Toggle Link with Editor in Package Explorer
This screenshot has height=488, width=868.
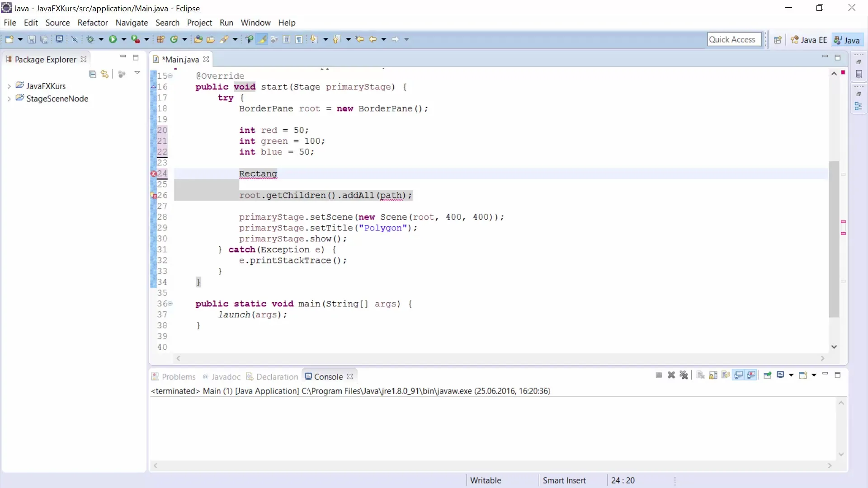click(x=105, y=74)
